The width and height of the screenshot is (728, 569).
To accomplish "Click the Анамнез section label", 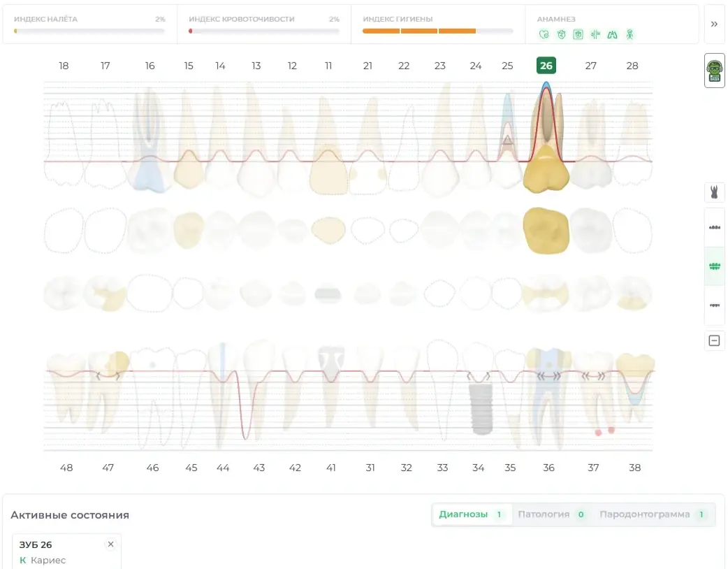I will (556, 19).
